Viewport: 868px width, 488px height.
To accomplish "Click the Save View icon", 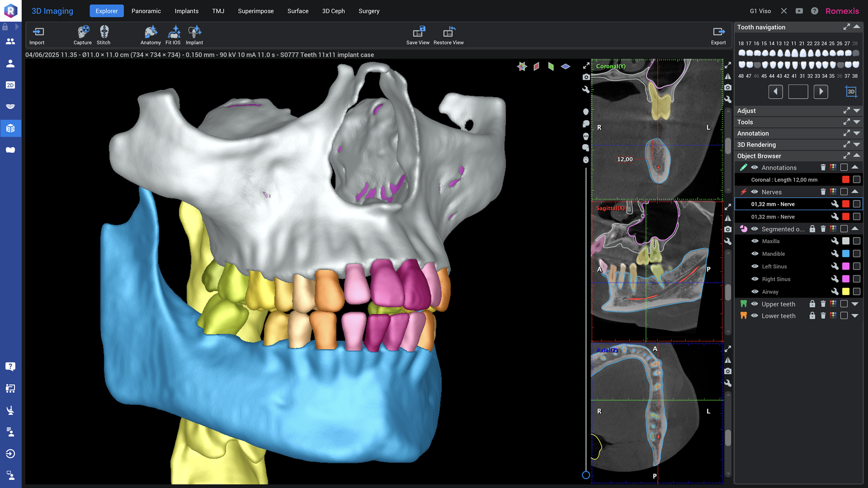I will [418, 32].
